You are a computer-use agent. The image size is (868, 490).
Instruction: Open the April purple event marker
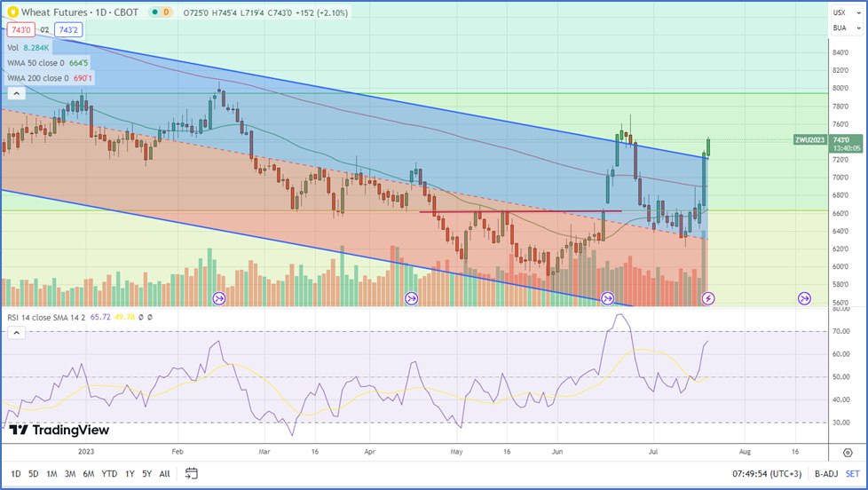point(411,298)
